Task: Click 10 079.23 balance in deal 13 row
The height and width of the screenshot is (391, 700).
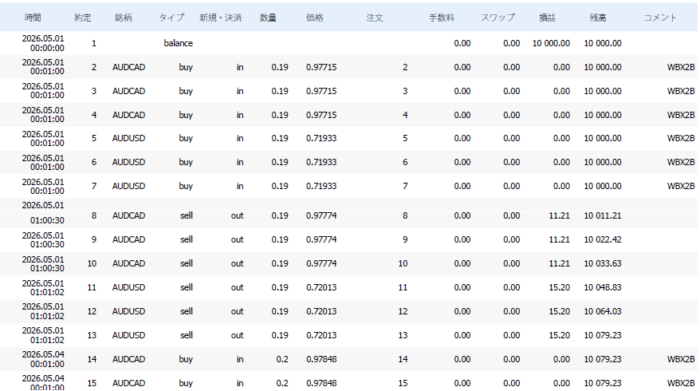Action: click(603, 336)
